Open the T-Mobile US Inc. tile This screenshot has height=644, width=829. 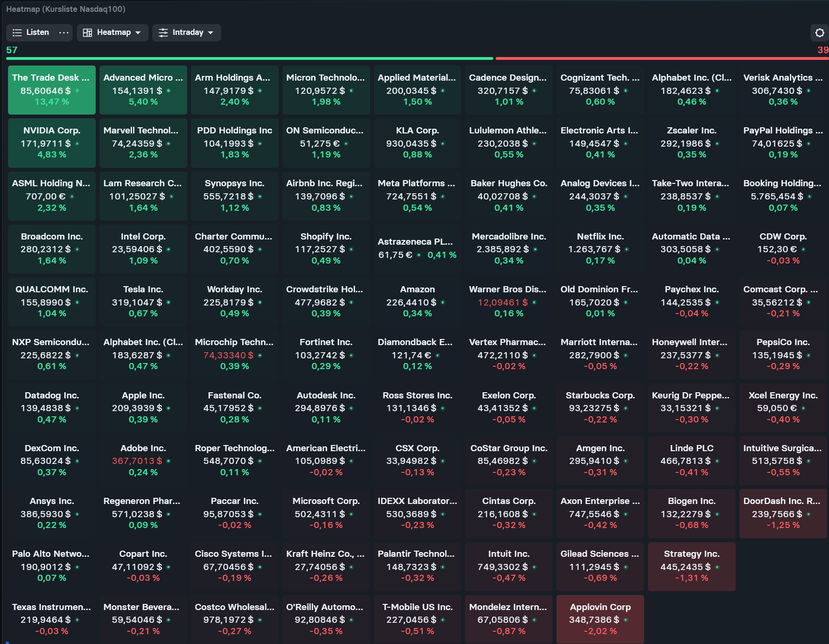coord(418,619)
